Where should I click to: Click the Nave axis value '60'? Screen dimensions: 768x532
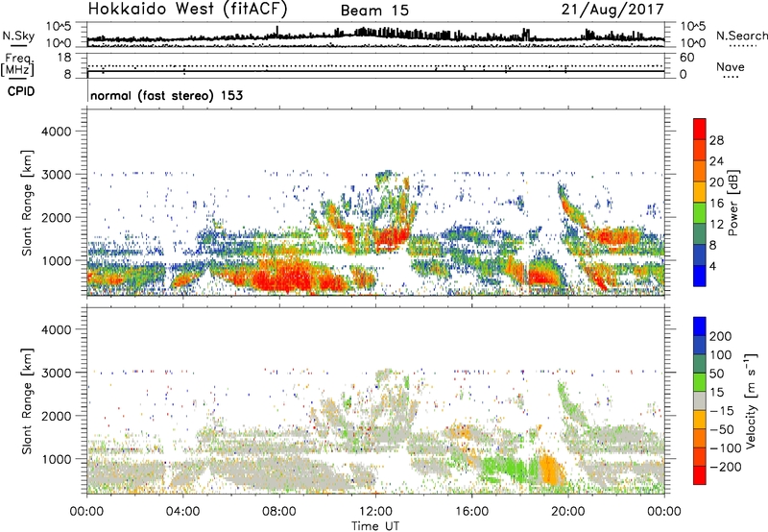686,58
